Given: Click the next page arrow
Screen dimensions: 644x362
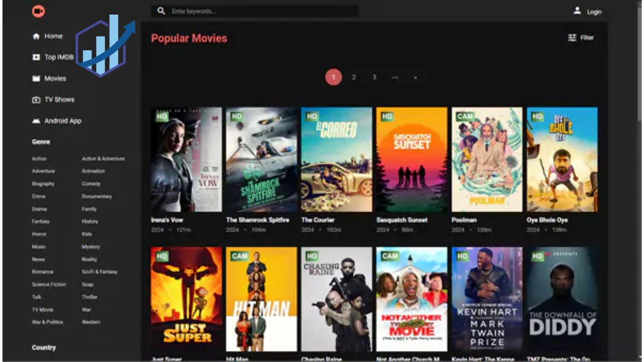Looking at the screenshot, I should point(395,77).
